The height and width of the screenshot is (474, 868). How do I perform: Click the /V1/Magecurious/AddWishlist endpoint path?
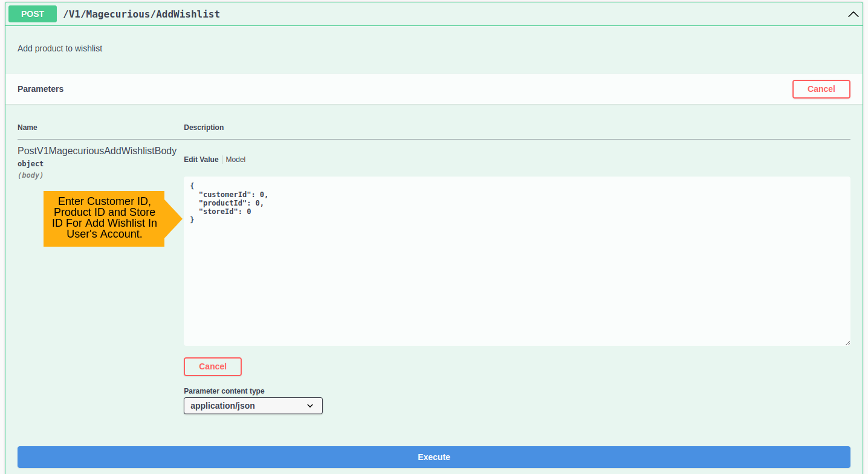coord(141,14)
